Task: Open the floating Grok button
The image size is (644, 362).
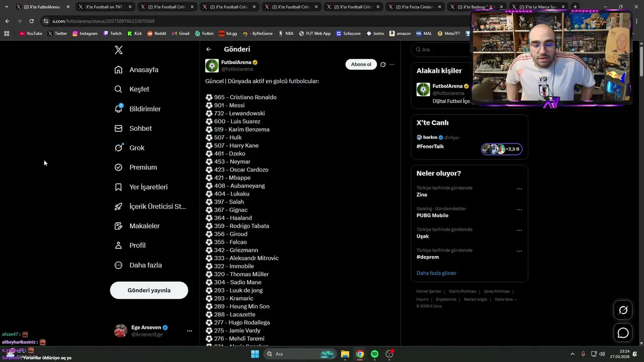Action: pyautogui.click(x=623, y=310)
